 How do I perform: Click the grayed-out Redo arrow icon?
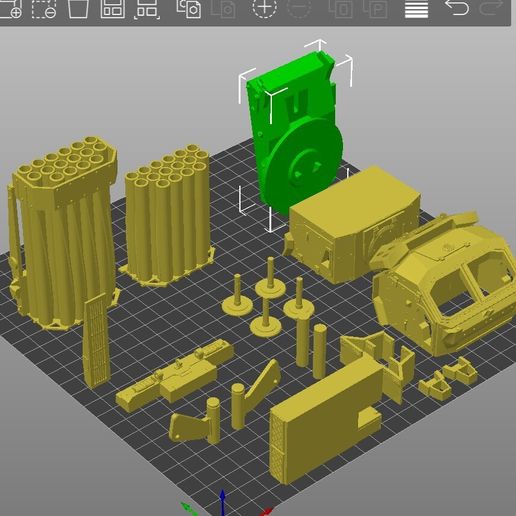[x=491, y=7]
